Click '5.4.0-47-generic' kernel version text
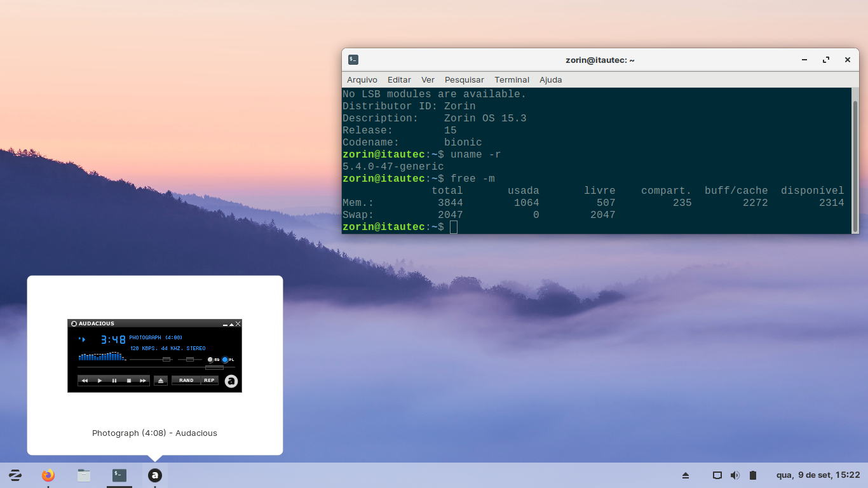 pyautogui.click(x=393, y=167)
